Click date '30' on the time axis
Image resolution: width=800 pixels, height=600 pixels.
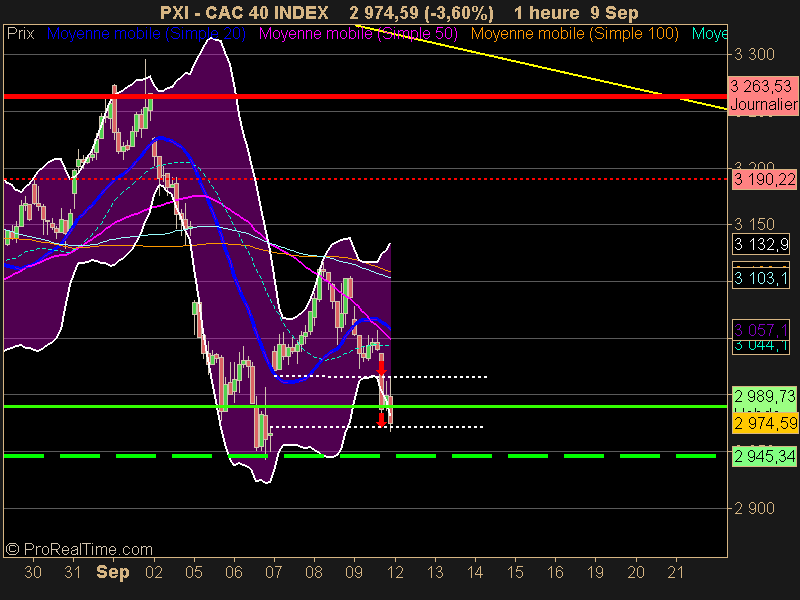tap(33, 572)
